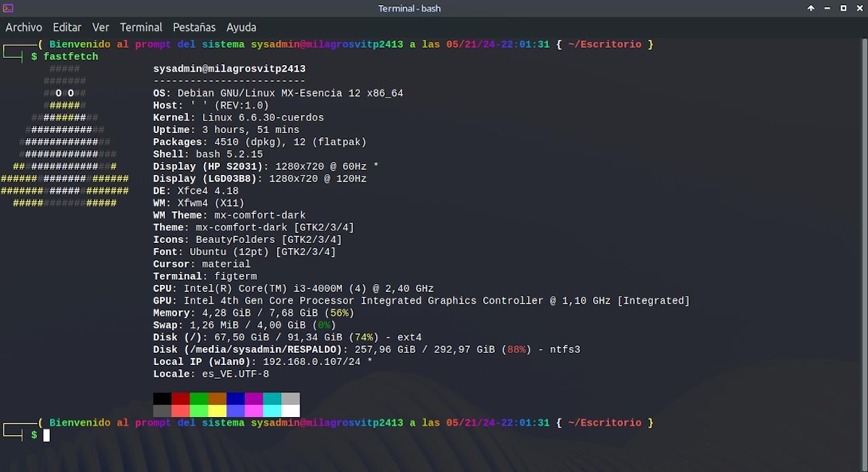Click the bright red color block
868x472 pixels.
click(180, 411)
